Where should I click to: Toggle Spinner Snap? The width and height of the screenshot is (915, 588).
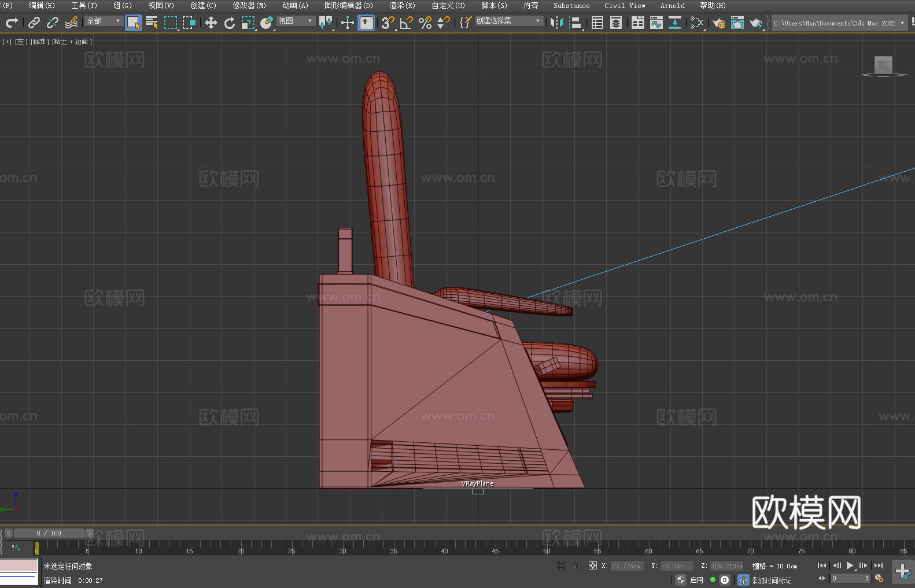(444, 23)
